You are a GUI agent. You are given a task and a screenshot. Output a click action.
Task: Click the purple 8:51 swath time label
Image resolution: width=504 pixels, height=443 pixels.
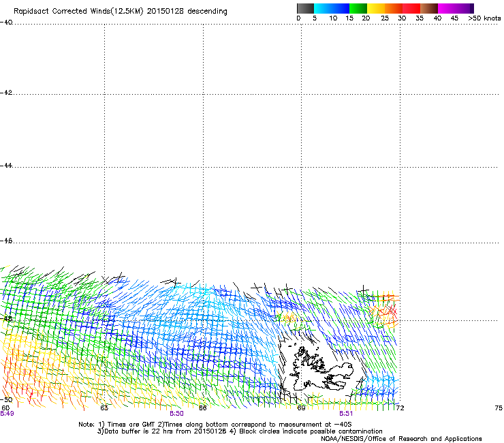click(x=346, y=414)
